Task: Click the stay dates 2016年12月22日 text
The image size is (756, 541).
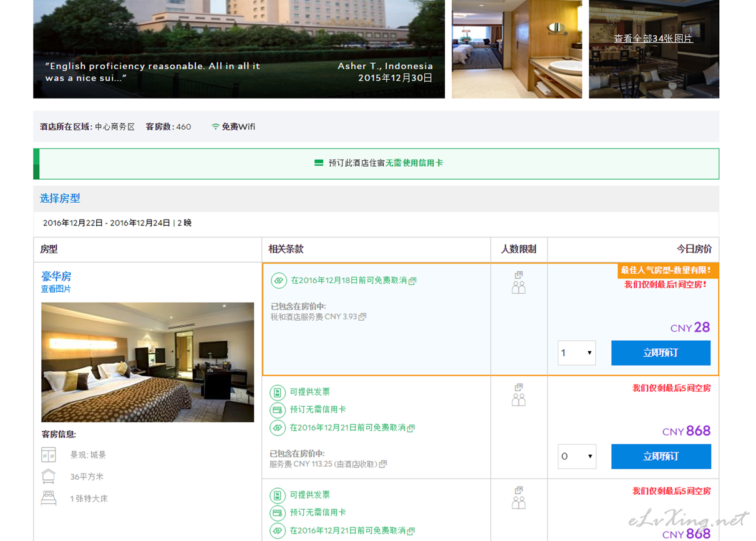Action: 73,223
